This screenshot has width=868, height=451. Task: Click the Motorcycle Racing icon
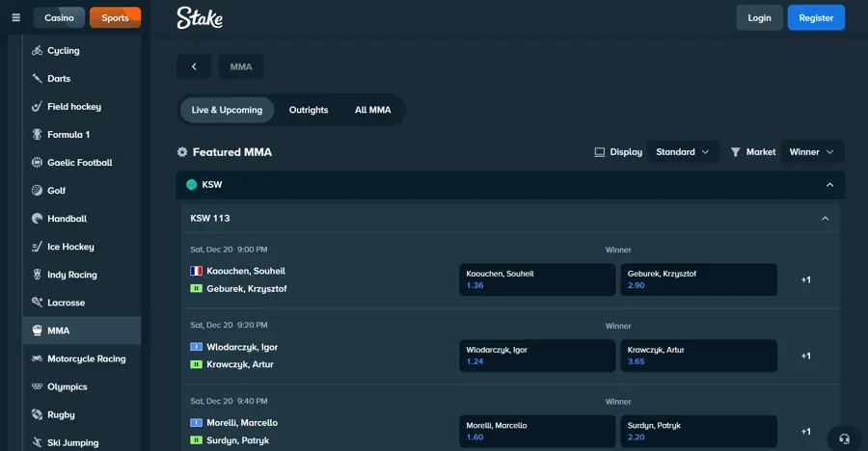[x=37, y=358]
